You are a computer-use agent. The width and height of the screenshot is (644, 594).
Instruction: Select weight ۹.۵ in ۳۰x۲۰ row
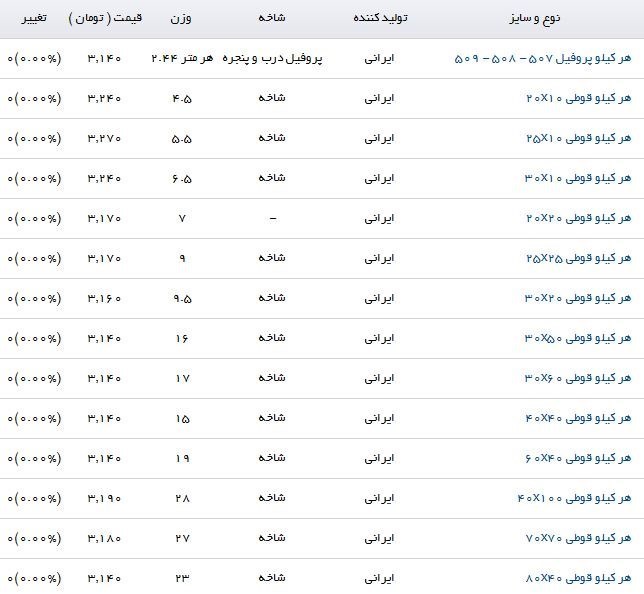point(182,299)
